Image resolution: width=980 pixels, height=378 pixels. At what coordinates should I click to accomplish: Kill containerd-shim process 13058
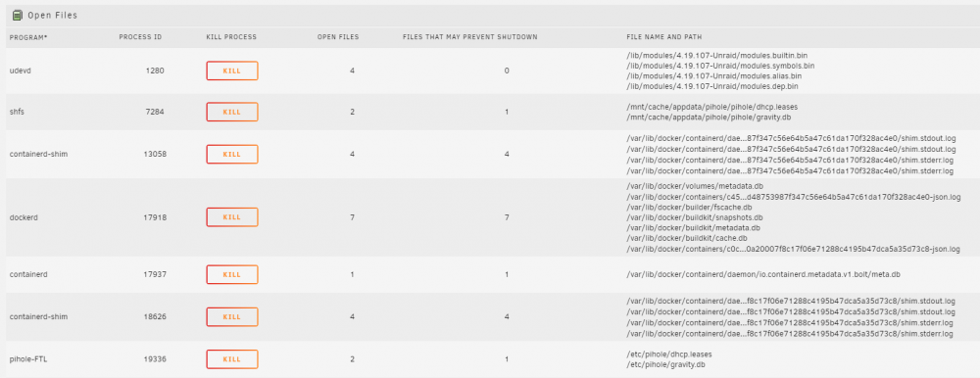(232, 154)
